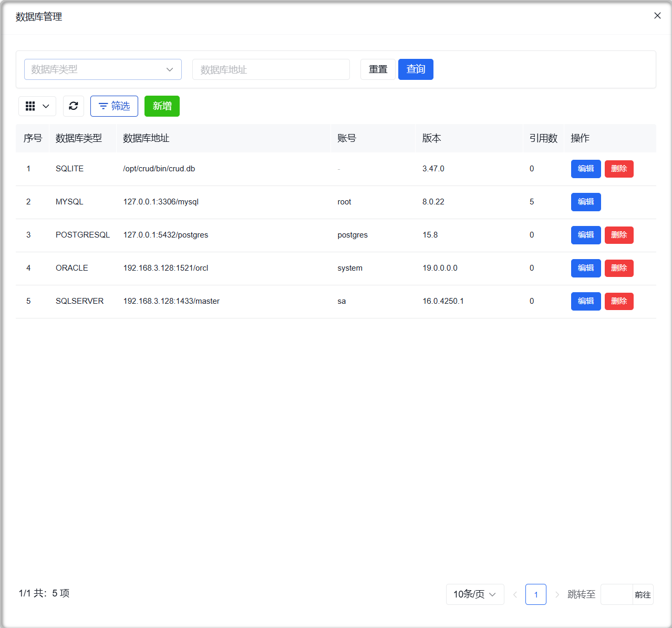Delete the POSTGRESQL row

[619, 235]
